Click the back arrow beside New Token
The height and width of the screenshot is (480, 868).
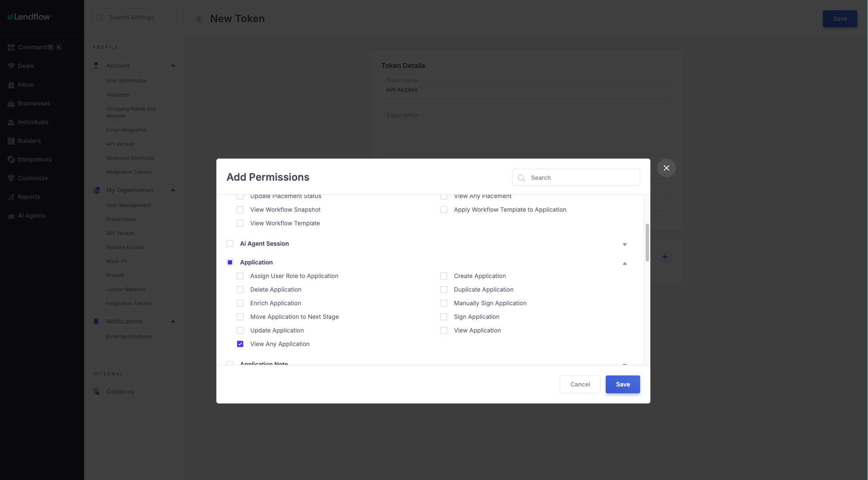pyautogui.click(x=199, y=19)
